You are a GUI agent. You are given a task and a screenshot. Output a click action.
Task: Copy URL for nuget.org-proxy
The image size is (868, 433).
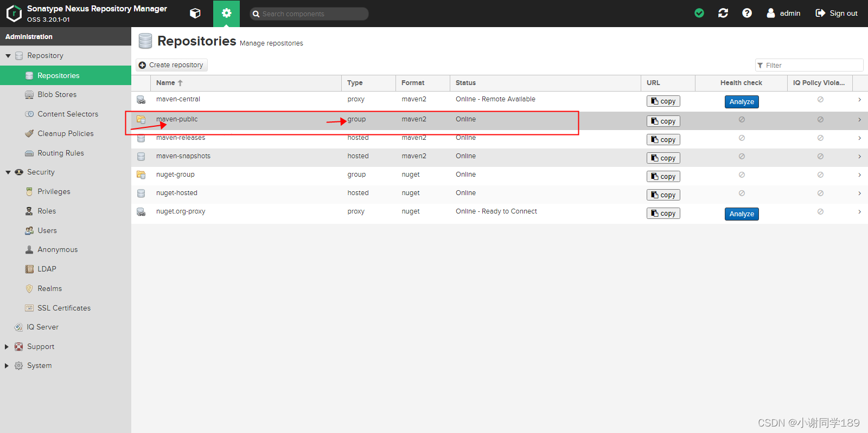[663, 214]
